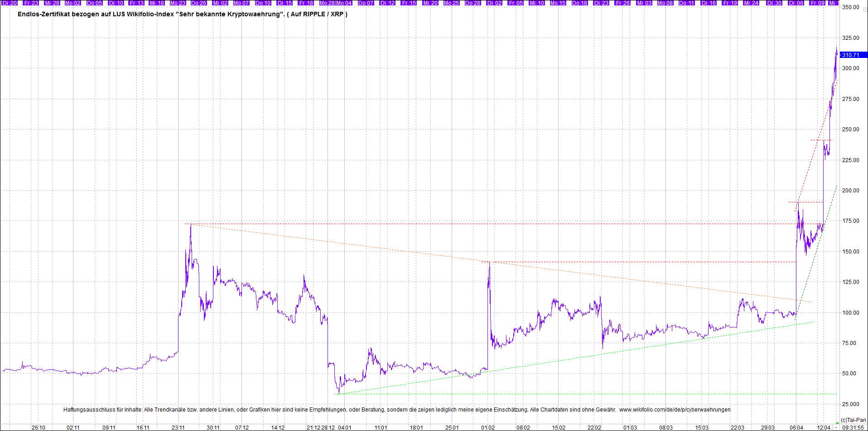Viewport: 868px width, 431px height.
Task: Click the 25.00 price axis label
Action: 850,404
